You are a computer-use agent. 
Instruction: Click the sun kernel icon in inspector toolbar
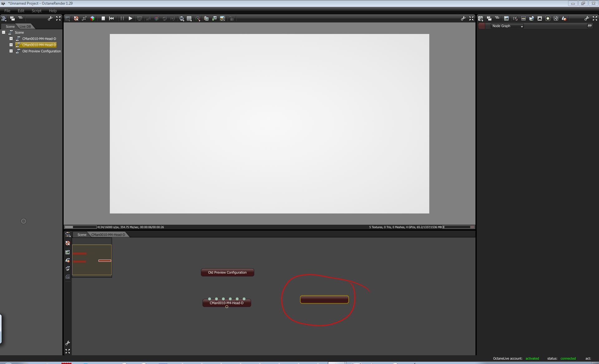[548, 18]
